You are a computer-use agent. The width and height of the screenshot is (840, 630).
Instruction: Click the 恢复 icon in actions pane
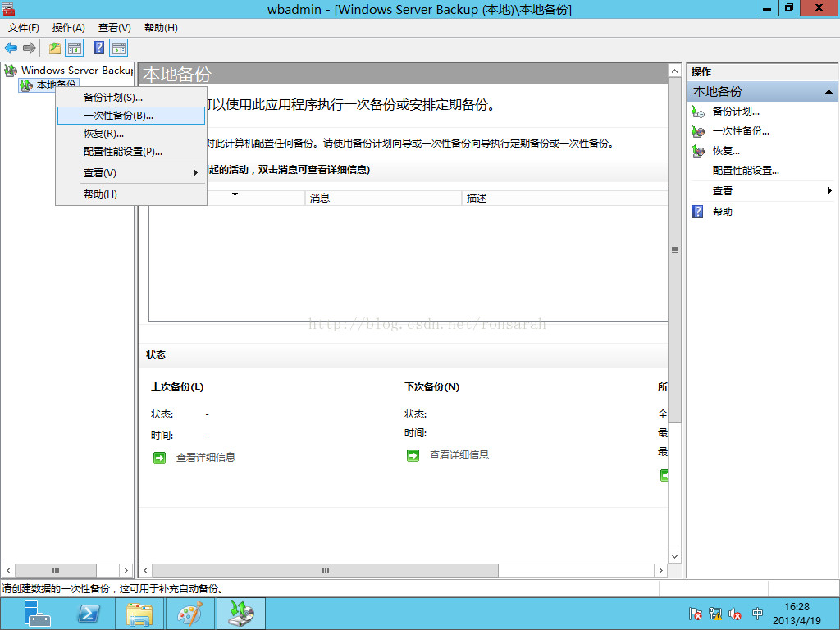(x=698, y=151)
